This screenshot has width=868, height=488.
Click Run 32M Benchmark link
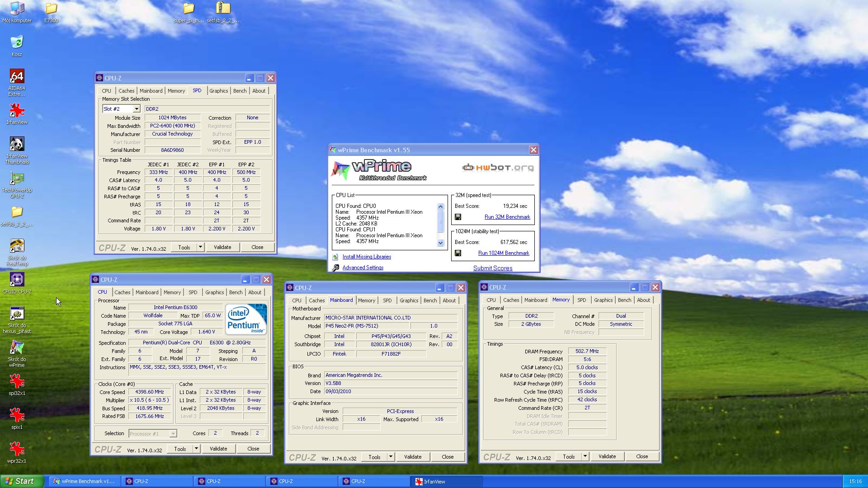tap(507, 217)
